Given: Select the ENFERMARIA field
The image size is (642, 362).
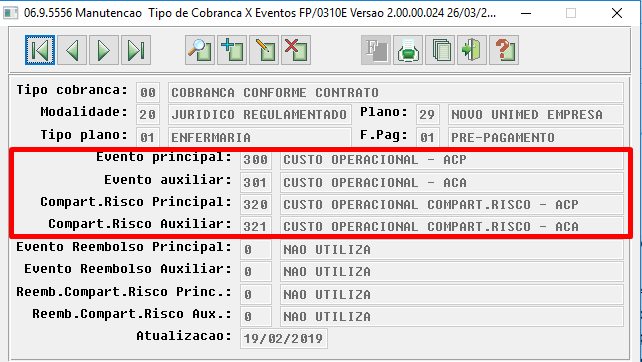Looking at the screenshot, I should point(260,137).
